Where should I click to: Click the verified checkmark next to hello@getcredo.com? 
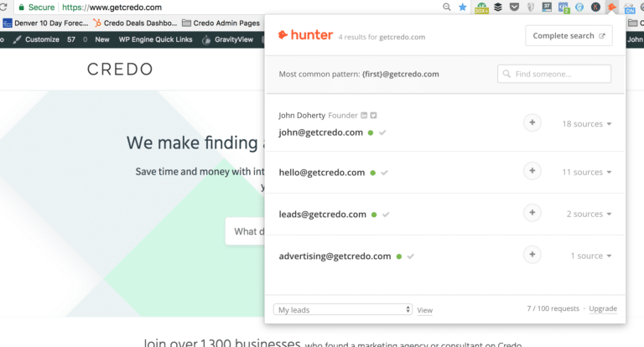(384, 173)
